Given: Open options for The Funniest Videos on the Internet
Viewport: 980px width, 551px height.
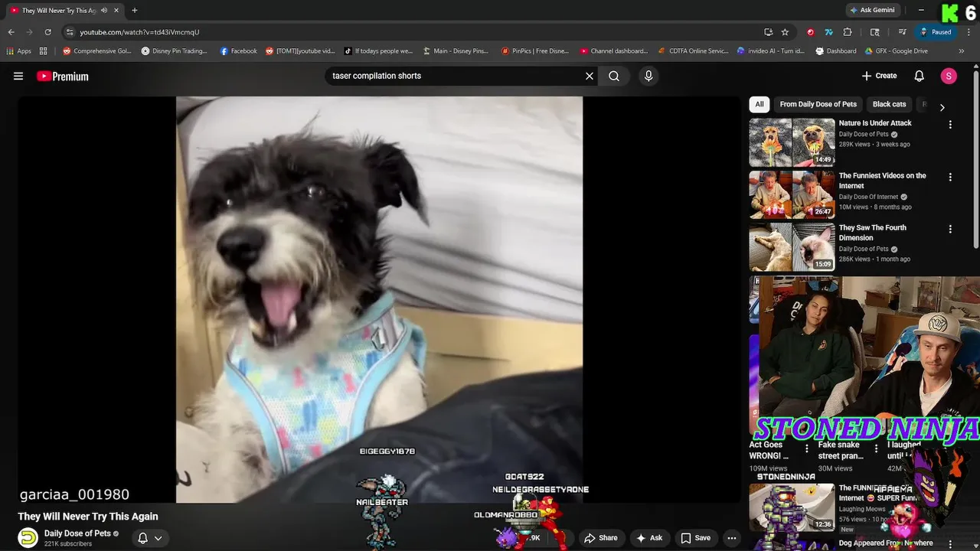Looking at the screenshot, I should [x=950, y=177].
